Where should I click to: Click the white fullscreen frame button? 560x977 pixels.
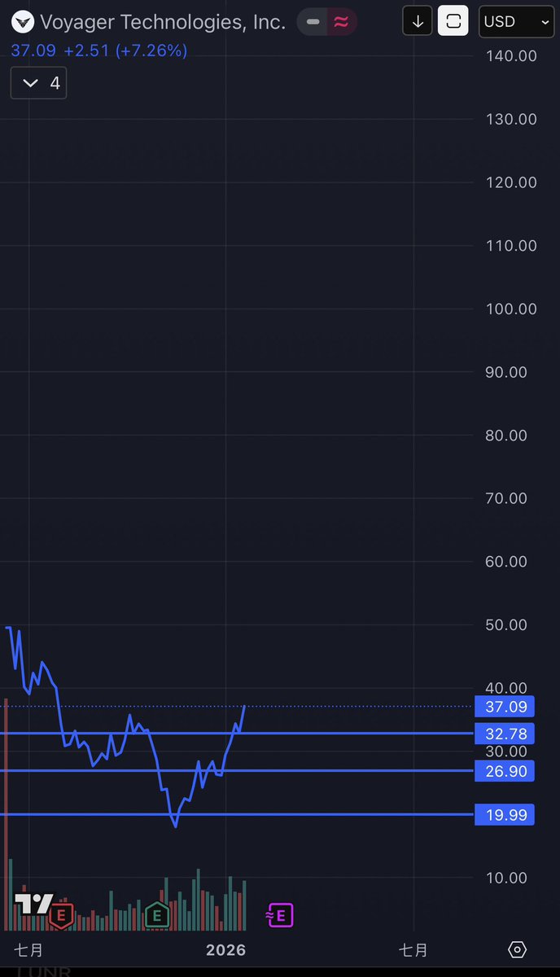tap(453, 22)
